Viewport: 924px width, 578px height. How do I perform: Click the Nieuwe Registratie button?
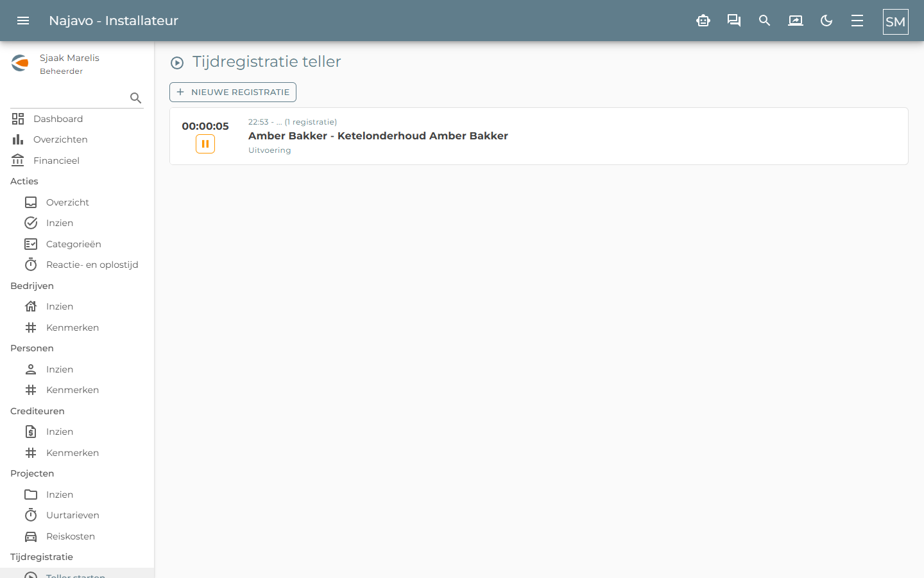coord(233,92)
